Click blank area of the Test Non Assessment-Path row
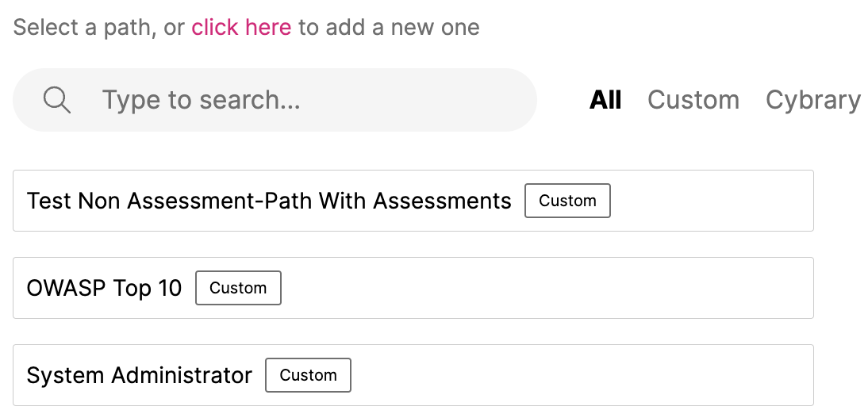This screenshot has height=414, width=868. pyautogui.click(x=712, y=201)
